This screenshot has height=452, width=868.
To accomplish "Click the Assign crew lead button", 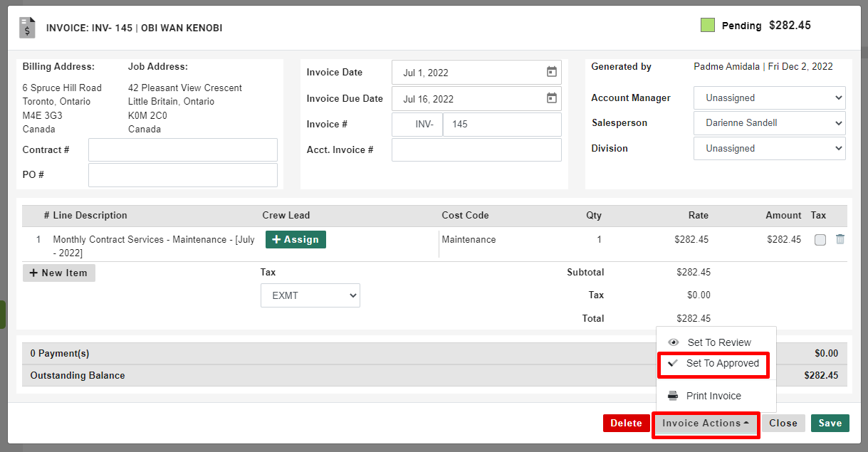I will click(x=296, y=240).
